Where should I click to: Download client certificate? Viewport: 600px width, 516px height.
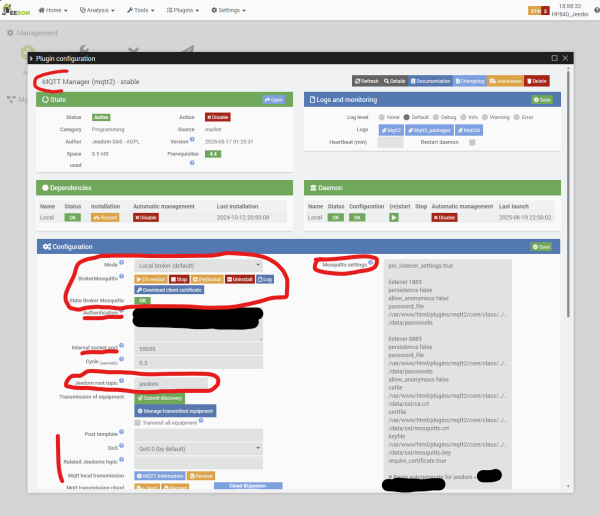169,290
